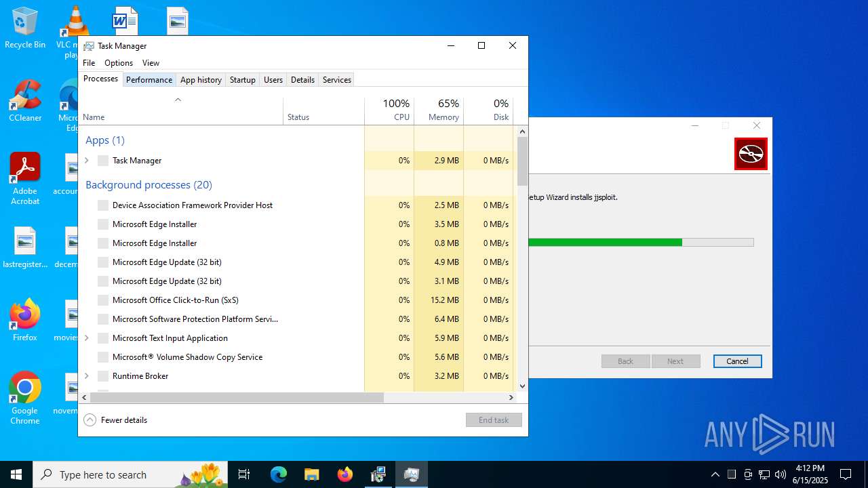Open the View menu in Task Manager

coord(151,63)
